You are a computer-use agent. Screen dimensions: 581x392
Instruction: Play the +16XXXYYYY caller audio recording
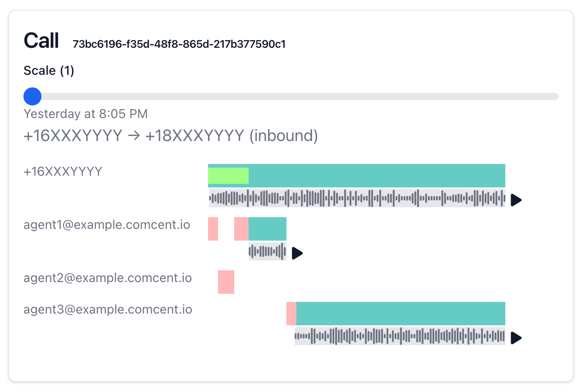(x=516, y=200)
